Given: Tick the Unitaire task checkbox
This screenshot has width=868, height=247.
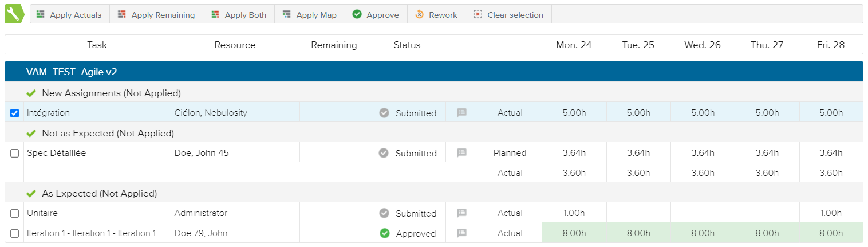Looking at the screenshot, I should tap(15, 214).
